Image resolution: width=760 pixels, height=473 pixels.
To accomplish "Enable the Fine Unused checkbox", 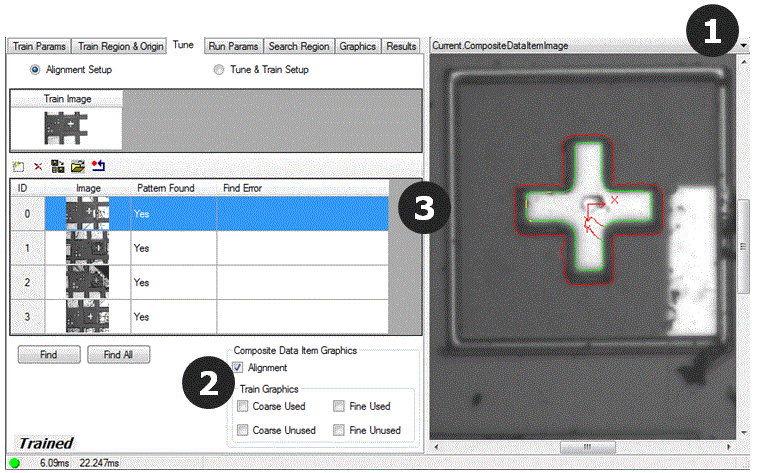I will pyautogui.click(x=340, y=430).
